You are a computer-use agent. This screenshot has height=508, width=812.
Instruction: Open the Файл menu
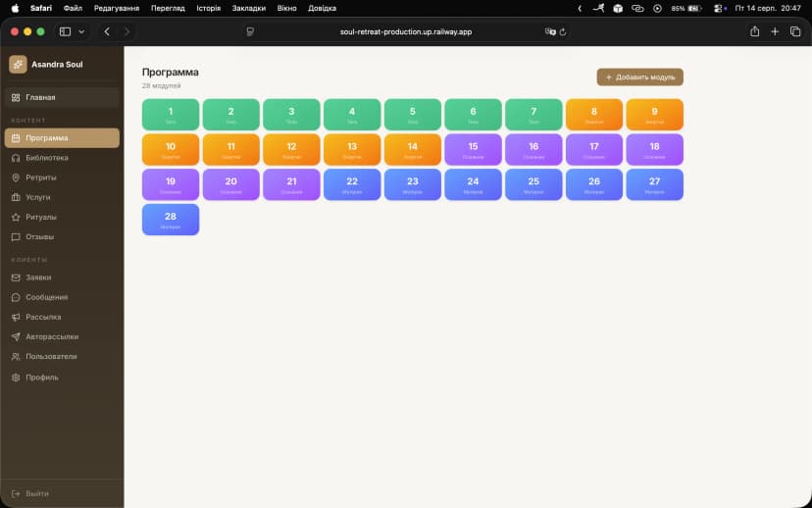[73, 8]
